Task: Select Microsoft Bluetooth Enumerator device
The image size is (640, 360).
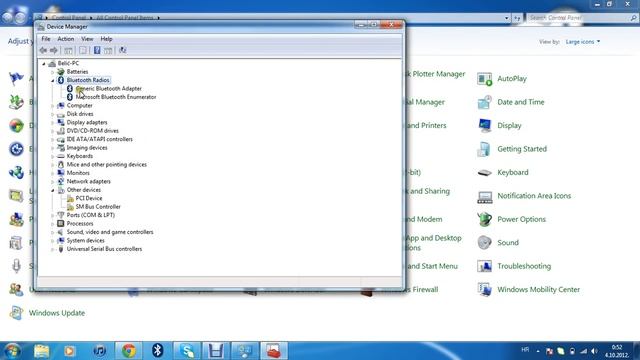Action: pyautogui.click(x=116, y=97)
